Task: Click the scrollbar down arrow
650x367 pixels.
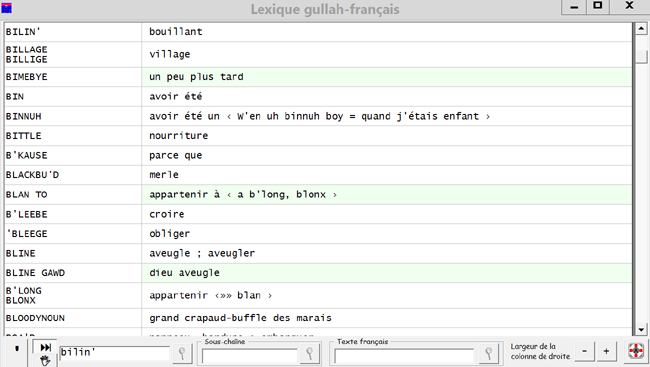Action: tap(641, 330)
